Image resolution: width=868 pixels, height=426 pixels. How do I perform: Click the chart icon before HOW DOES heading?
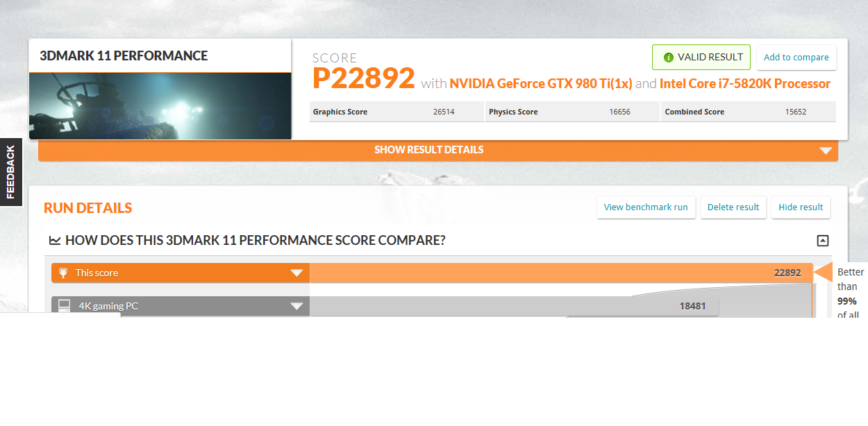point(55,241)
